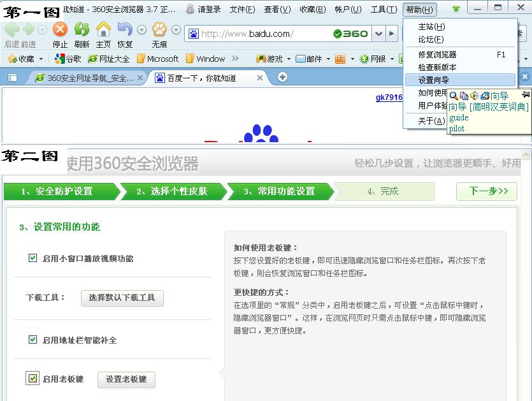Open the dropdown arrow next to 恢复

click(141, 30)
